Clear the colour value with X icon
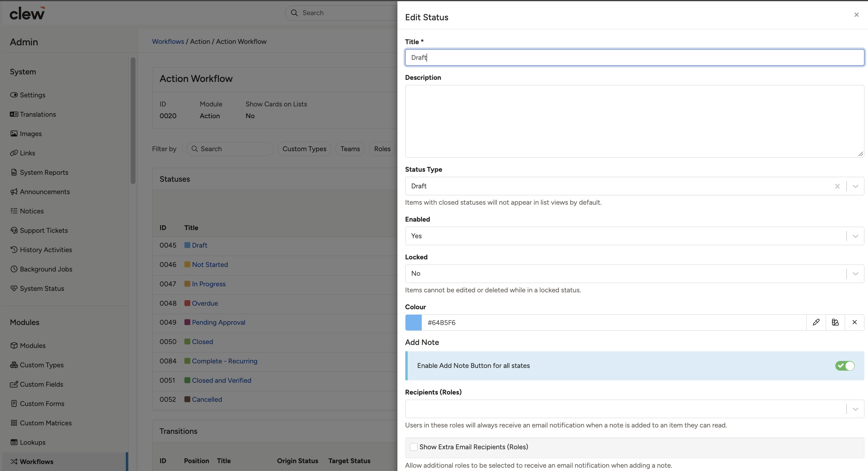The width and height of the screenshot is (868, 471). point(854,323)
